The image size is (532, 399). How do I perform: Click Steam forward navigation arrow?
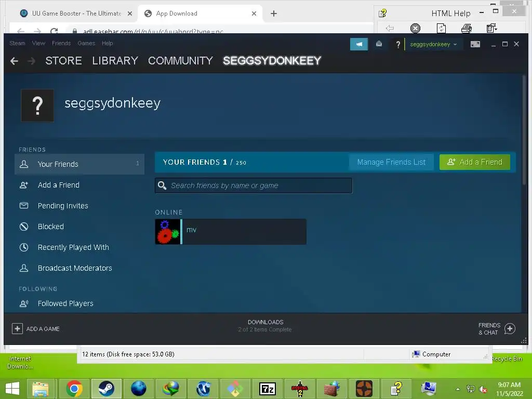(31, 61)
